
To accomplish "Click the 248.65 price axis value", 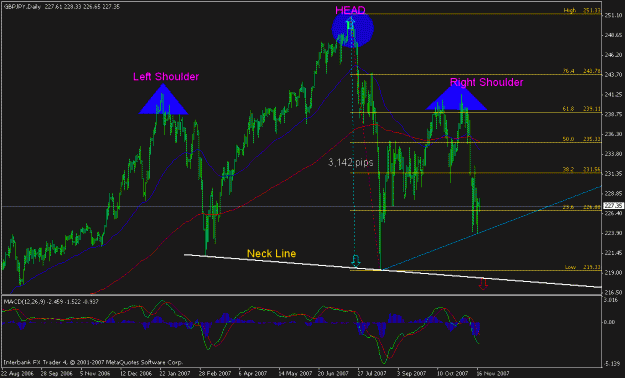I will click(613, 35).
